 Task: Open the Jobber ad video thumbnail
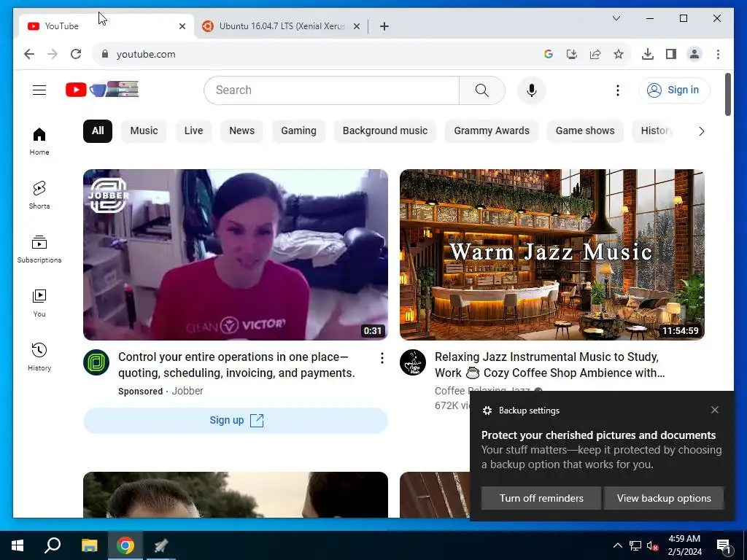click(236, 254)
